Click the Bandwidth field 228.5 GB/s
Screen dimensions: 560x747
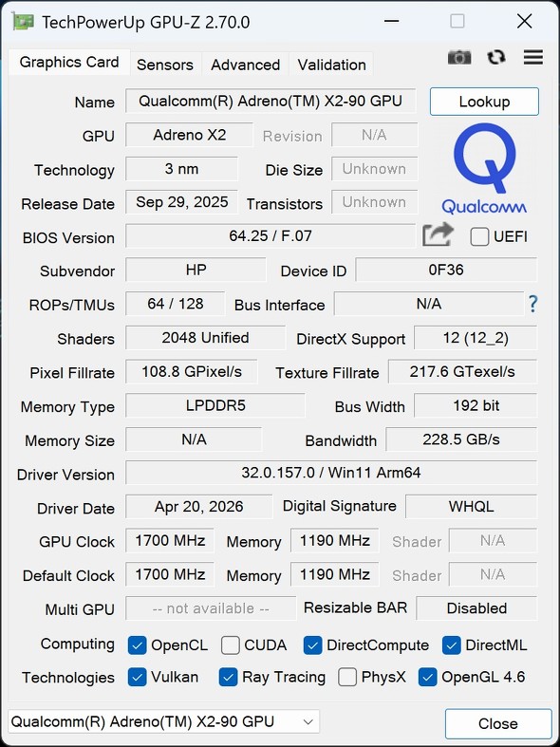click(461, 439)
